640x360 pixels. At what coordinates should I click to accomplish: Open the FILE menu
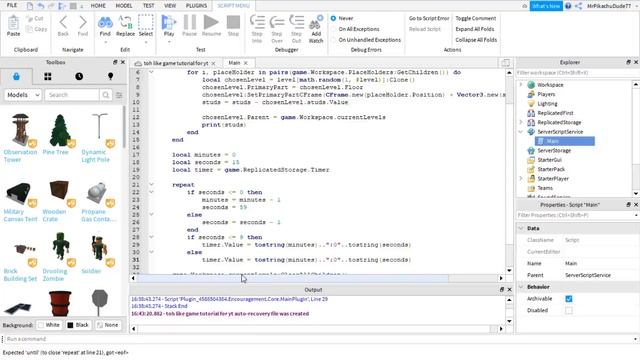click(x=12, y=5)
